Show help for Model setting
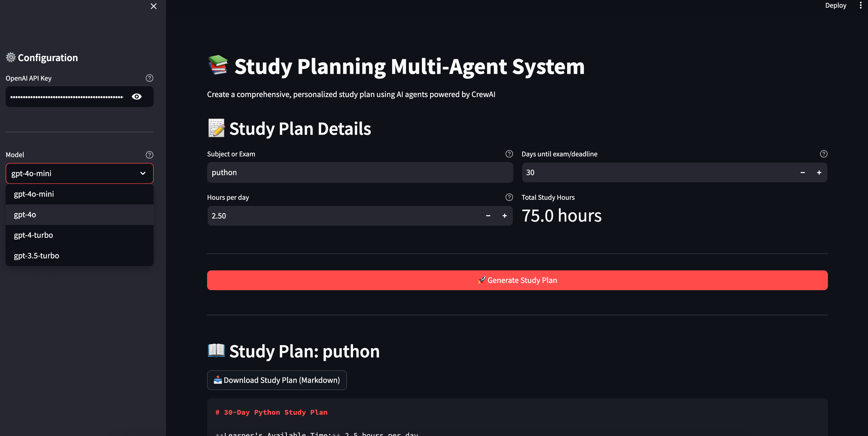Screen dimensions: 868x436 click(149, 155)
